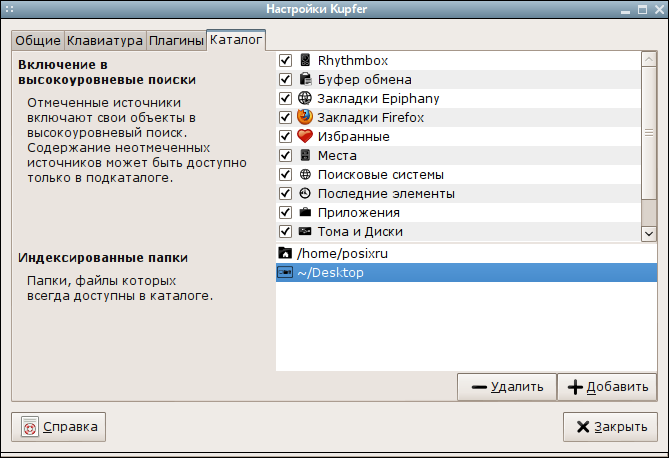
Task: Click the clipboard icon next to Буфер обмена
Action: coord(305,79)
